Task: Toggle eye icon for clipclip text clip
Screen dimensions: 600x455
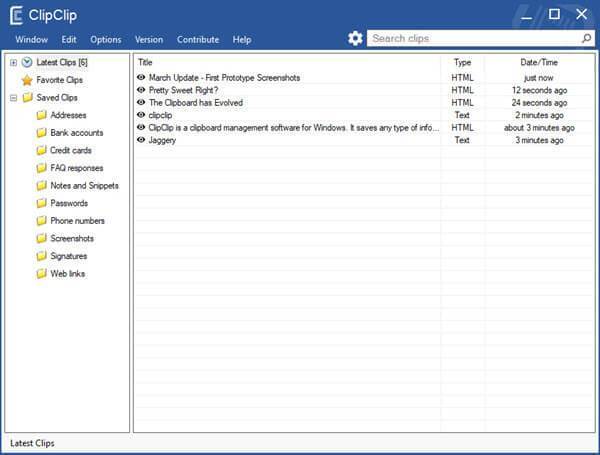Action: [141, 115]
